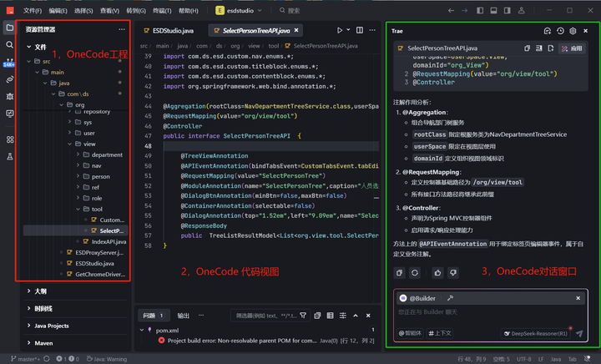Open Builder tools wrench icon
The height and width of the screenshot is (364, 601).
point(451,298)
